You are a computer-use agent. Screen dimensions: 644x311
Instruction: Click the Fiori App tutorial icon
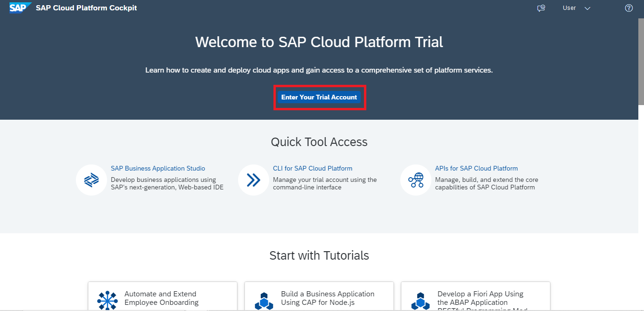(420, 300)
